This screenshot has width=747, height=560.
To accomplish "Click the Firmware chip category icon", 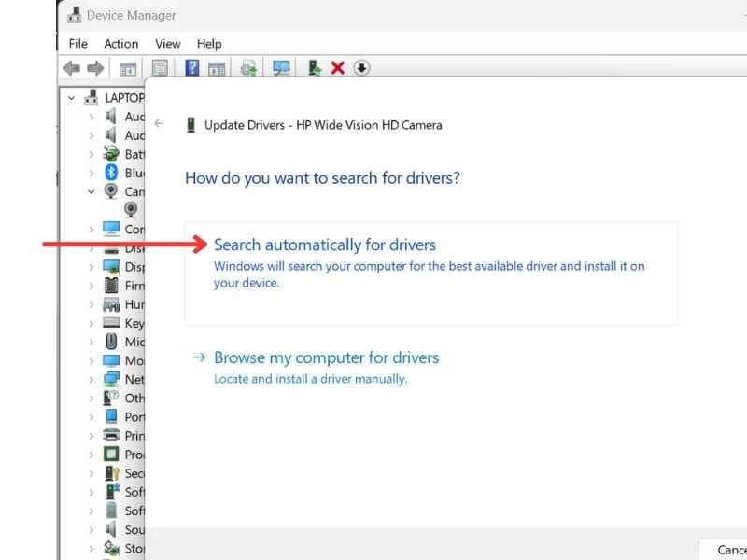I will pos(111,286).
